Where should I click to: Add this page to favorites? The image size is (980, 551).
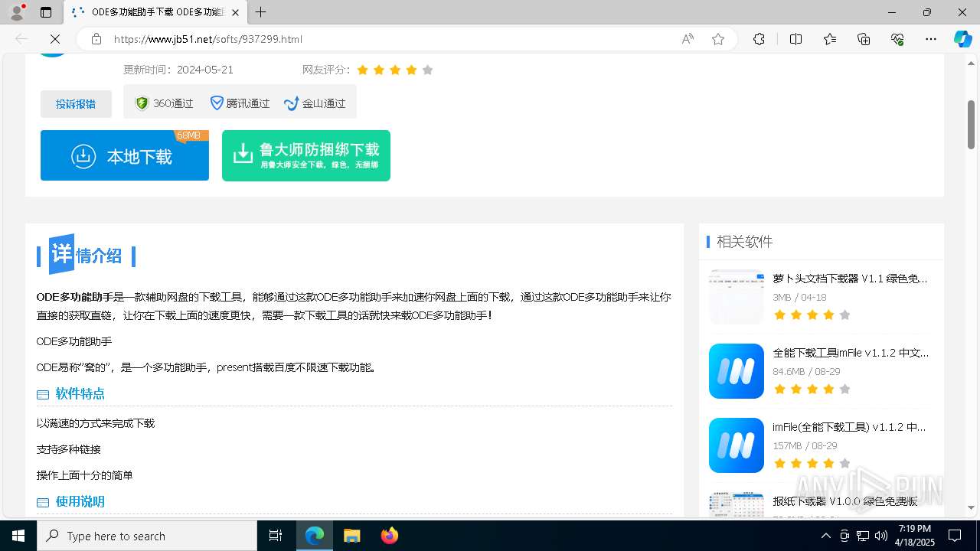pos(718,39)
